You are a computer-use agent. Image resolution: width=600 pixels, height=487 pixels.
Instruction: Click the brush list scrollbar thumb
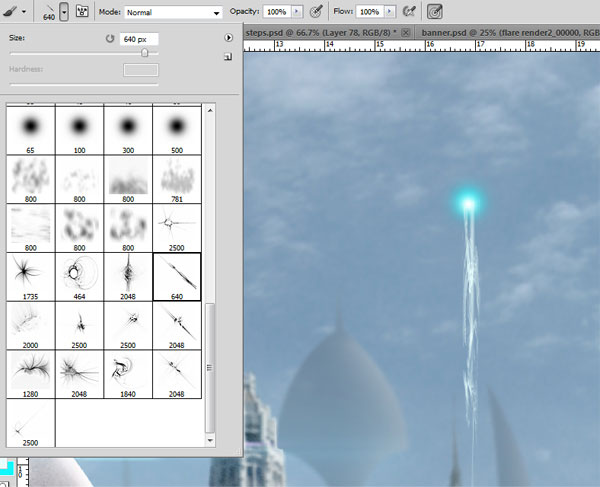(x=210, y=368)
